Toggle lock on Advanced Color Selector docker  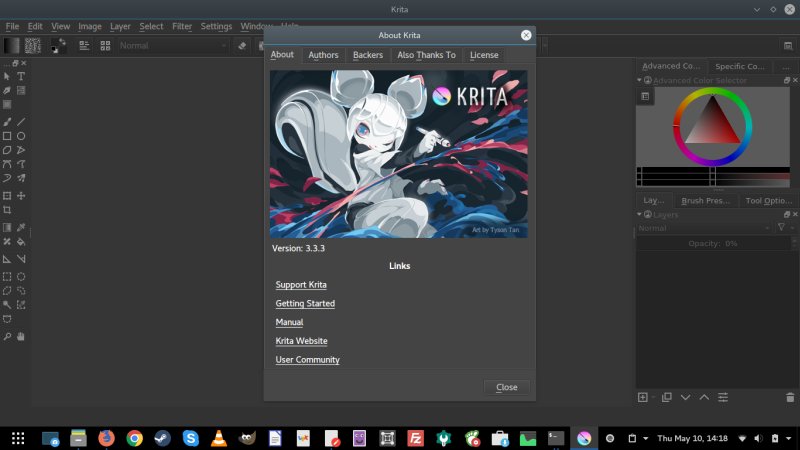648,80
